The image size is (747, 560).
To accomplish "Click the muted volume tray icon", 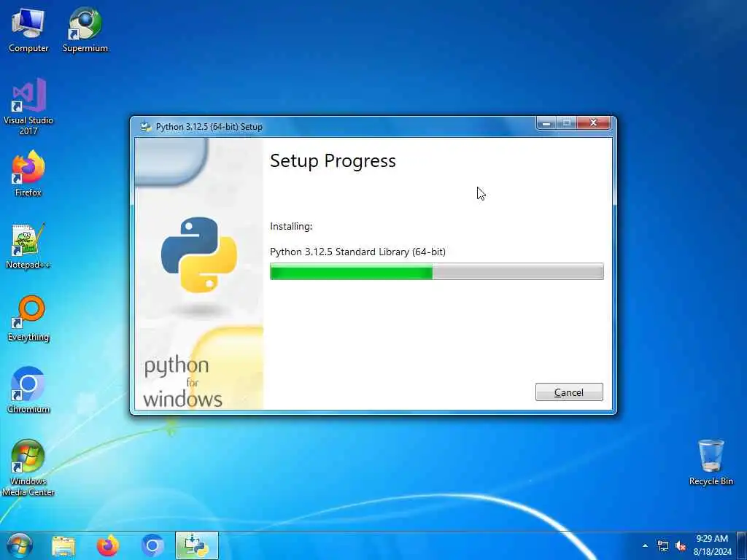I will tap(681, 545).
